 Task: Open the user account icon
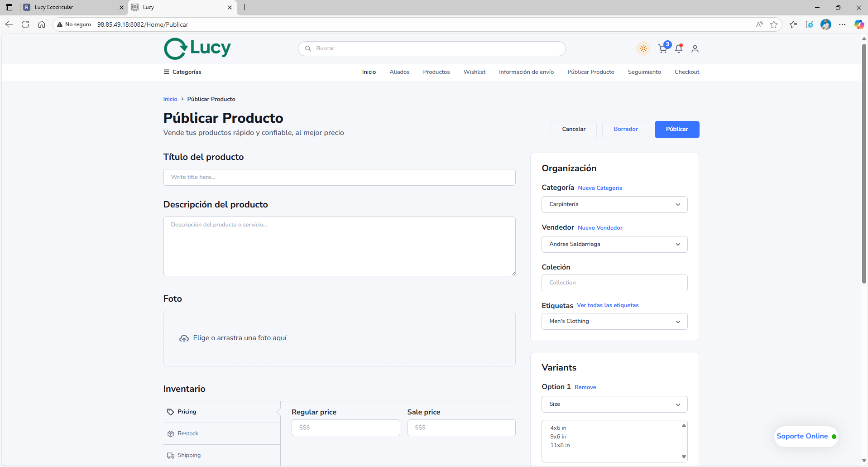pyautogui.click(x=695, y=48)
